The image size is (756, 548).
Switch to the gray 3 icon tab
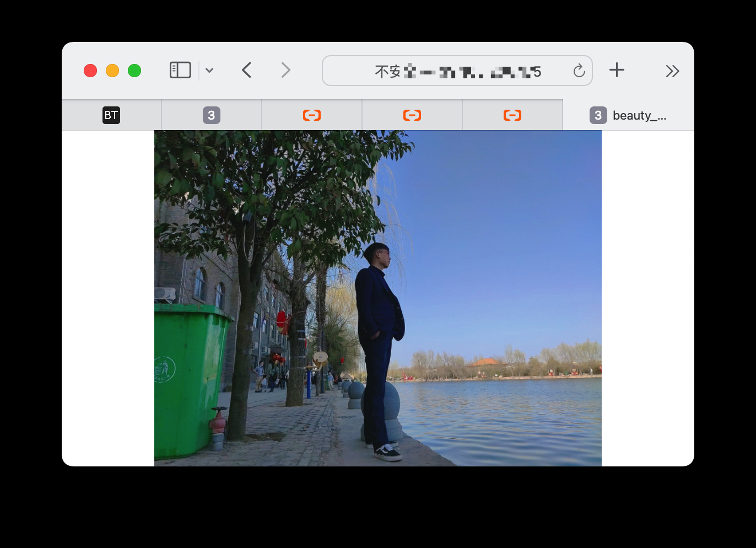(x=212, y=115)
